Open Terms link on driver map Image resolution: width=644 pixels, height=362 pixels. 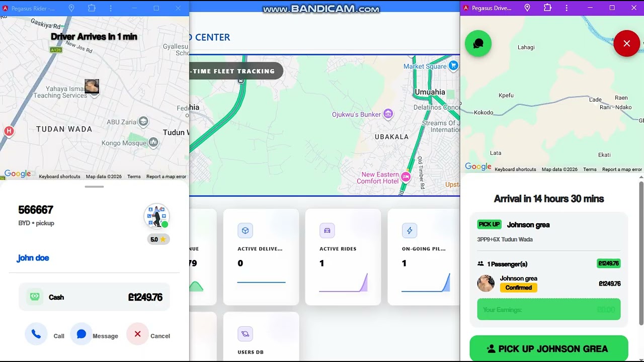tap(590, 169)
